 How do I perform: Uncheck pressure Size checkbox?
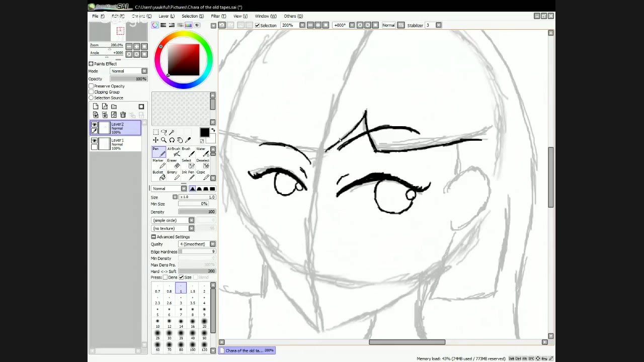pyautogui.click(x=181, y=278)
